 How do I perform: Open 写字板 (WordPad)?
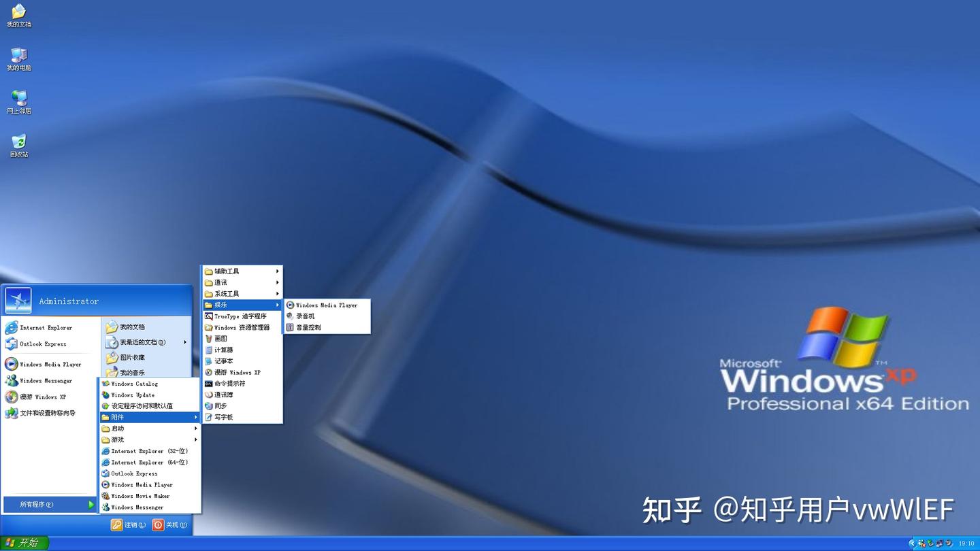(x=224, y=417)
